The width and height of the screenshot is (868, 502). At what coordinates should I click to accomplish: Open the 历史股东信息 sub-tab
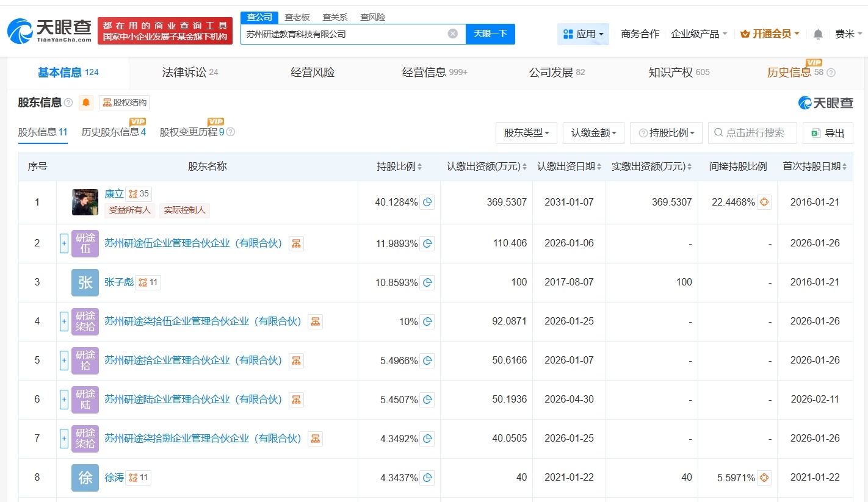tap(114, 132)
